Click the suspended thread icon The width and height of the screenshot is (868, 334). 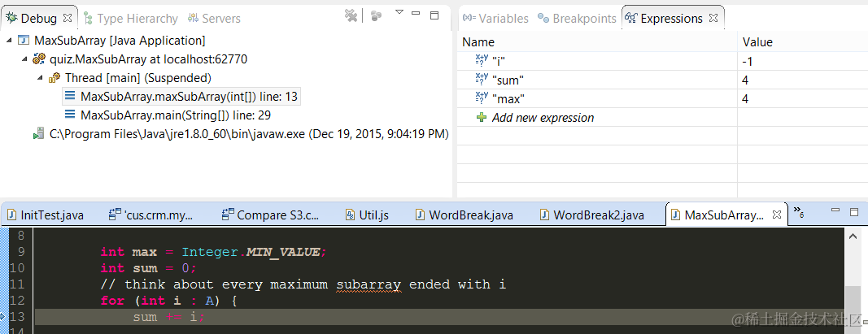tap(55, 78)
